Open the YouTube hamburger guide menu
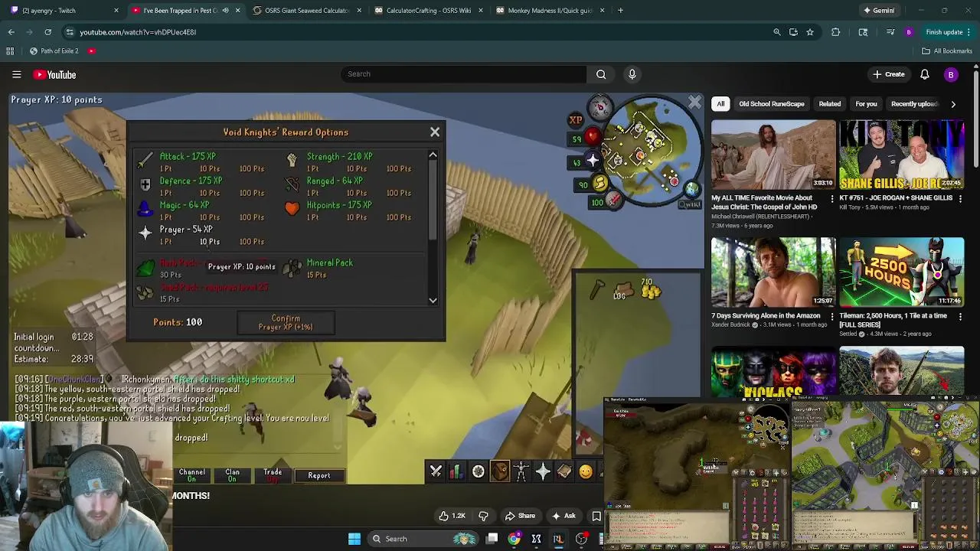 [x=16, y=74]
